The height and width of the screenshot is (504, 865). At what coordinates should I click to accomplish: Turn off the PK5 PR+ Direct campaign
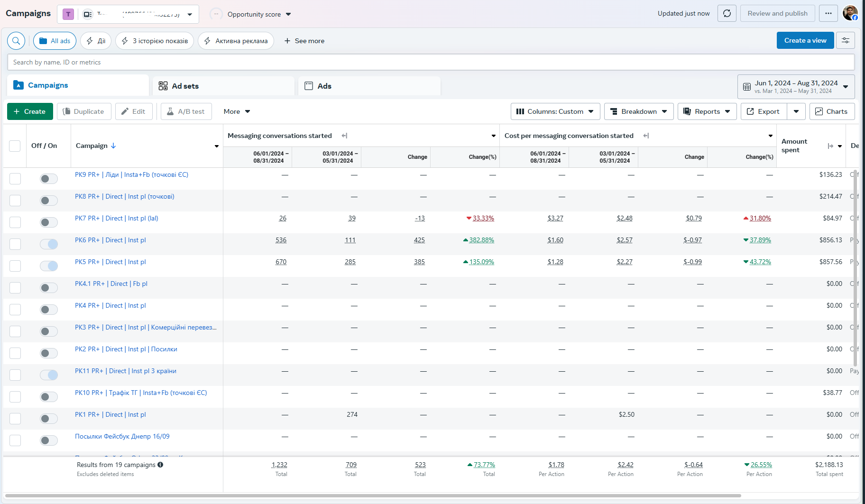click(49, 266)
